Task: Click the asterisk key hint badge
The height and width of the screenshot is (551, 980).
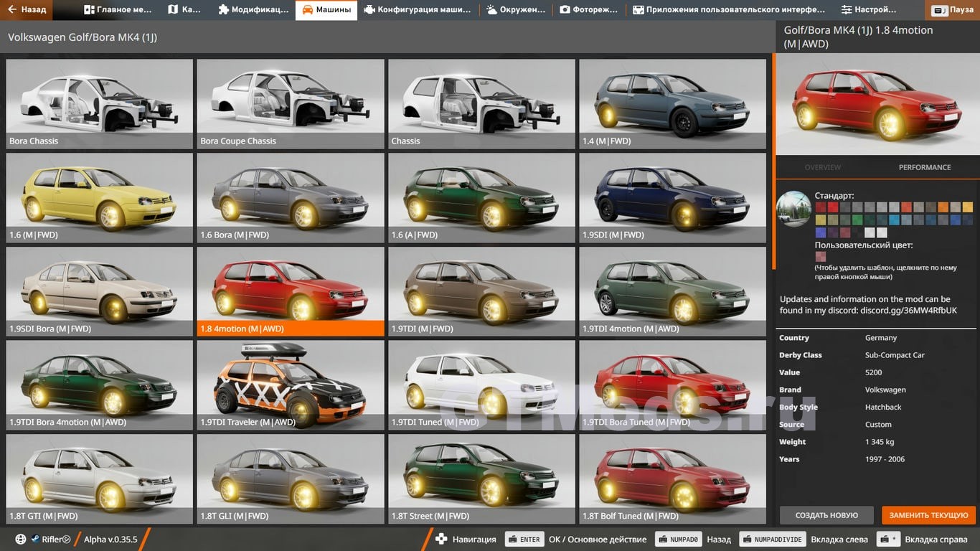Action: pyautogui.click(x=889, y=539)
